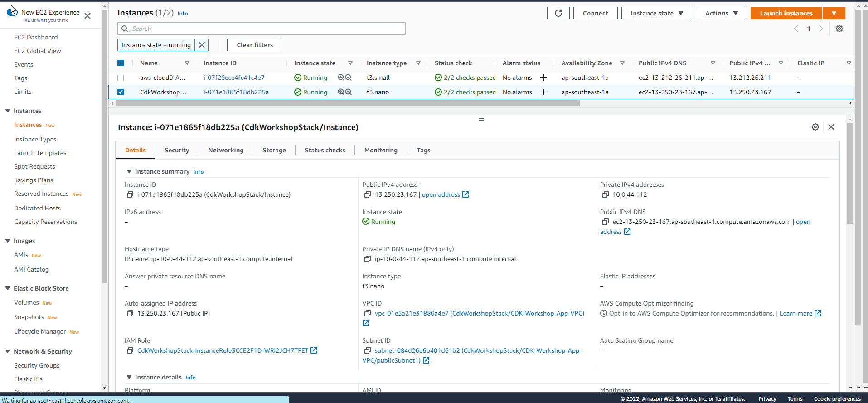Zoom-in status icon on aws-cloud9 row

pos(341,78)
